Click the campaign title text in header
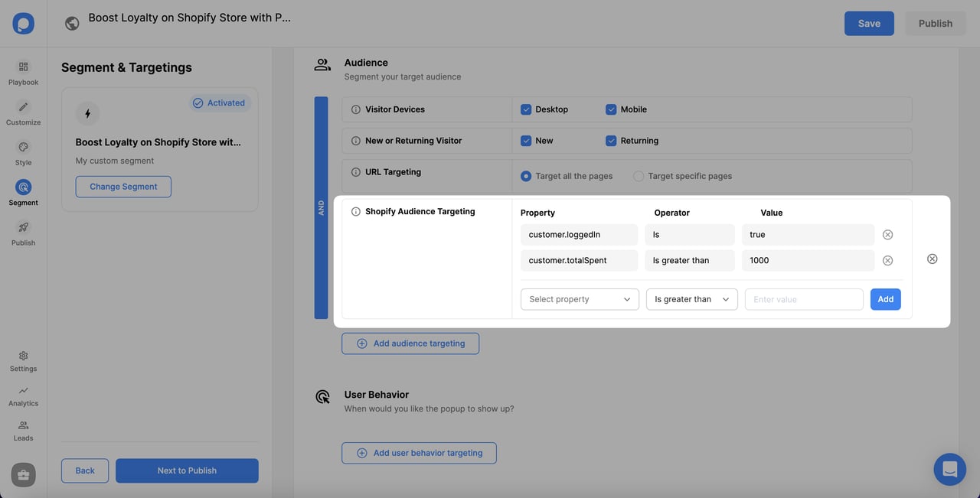The width and height of the screenshot is (980, 498). click(x=189, y=17)
